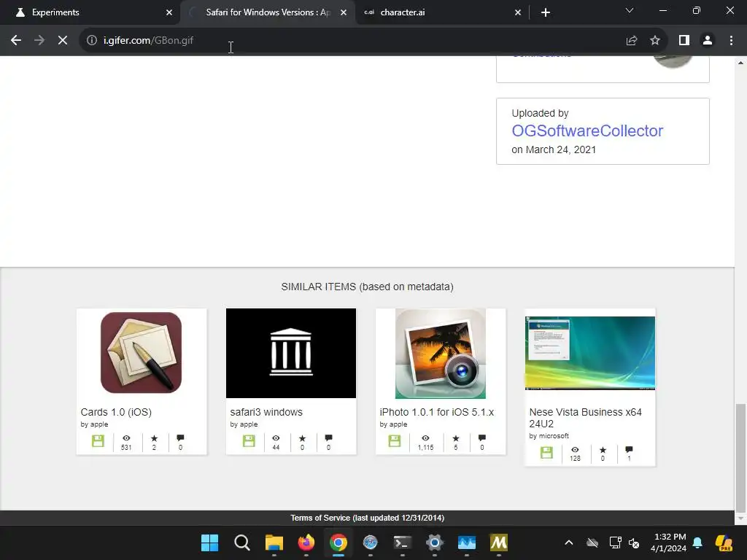Click the software floppy icon on Cards item

(98, 441)
